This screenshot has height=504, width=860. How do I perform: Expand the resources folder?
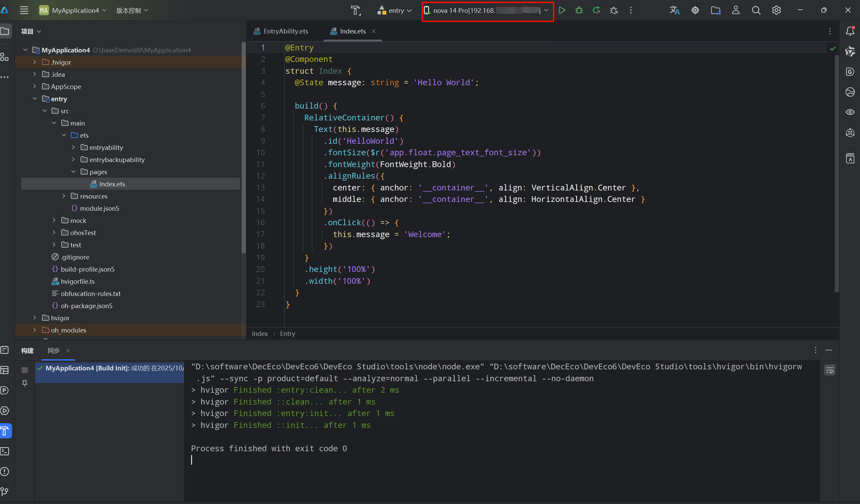[64, 196]
